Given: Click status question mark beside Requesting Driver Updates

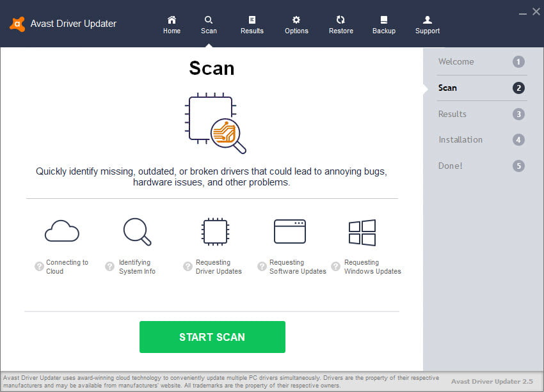Looking at the screenshot, I should coord(188,266).
